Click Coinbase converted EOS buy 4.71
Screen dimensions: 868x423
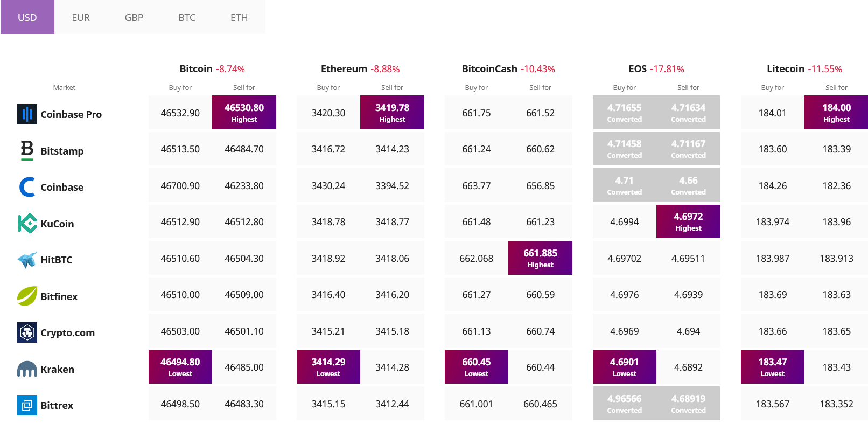[625, 185]
